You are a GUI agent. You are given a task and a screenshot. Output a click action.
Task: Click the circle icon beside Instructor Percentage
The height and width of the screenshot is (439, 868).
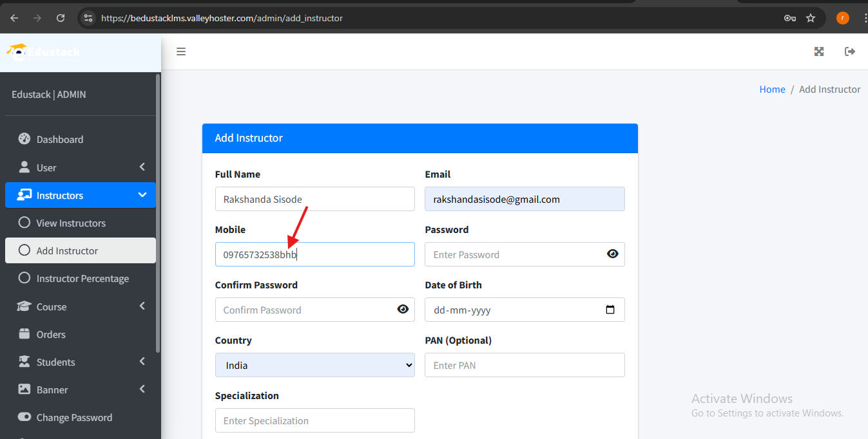coord(24,278)
